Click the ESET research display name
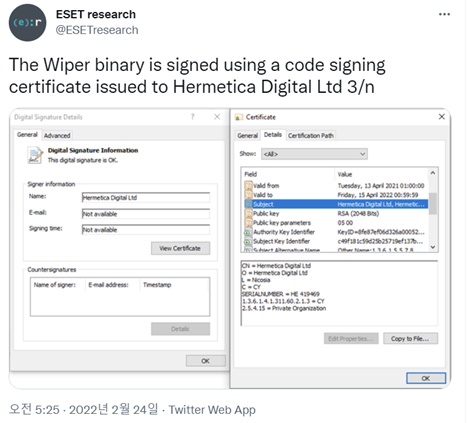Viewport: 468px width, 423px height. (x=96, y=14)
